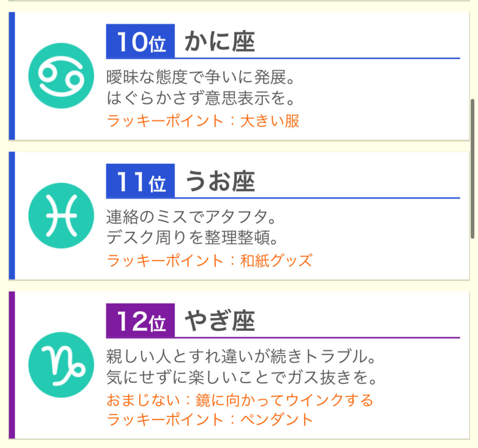Tap the Capricorn zodiac icon
This screenshot has width=478, height=448.
click(61, 364)
